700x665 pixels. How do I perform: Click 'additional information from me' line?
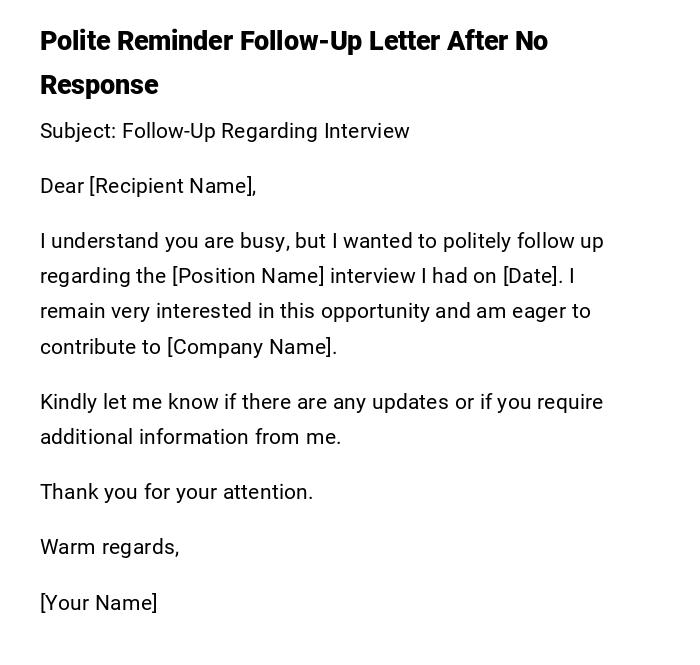coord(190,437)
